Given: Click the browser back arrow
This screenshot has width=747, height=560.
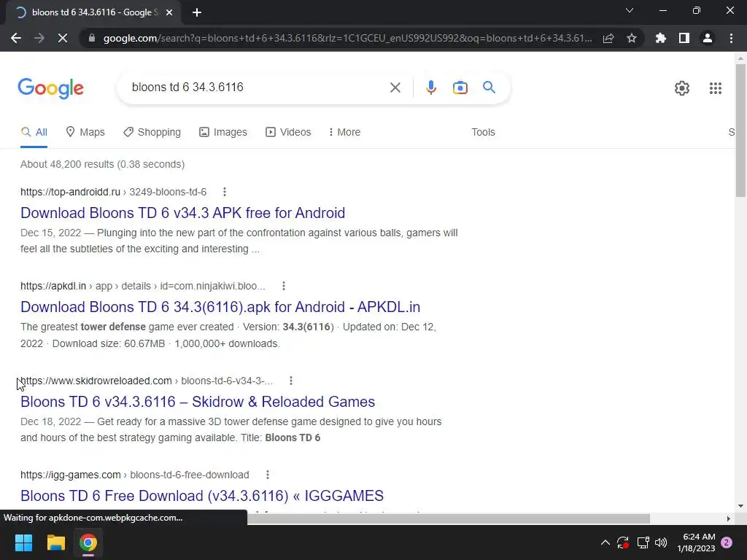Looking at the screenshot, I should [16, 38].
